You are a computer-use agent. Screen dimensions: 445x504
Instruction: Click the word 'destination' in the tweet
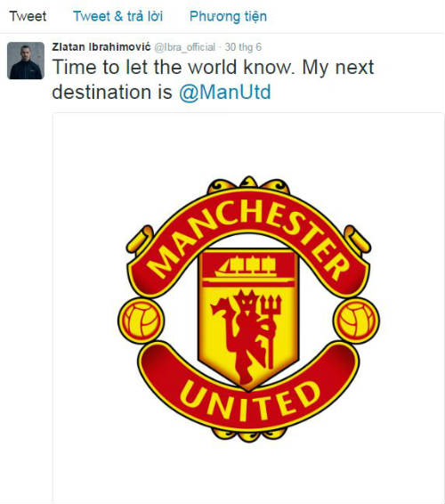click(101, 92)
